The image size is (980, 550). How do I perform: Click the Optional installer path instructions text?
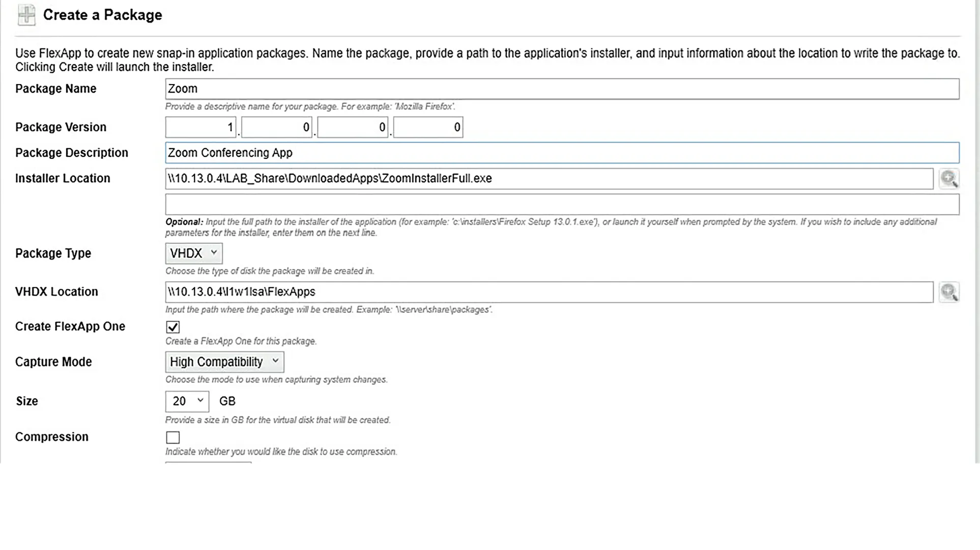click(551, 227)
